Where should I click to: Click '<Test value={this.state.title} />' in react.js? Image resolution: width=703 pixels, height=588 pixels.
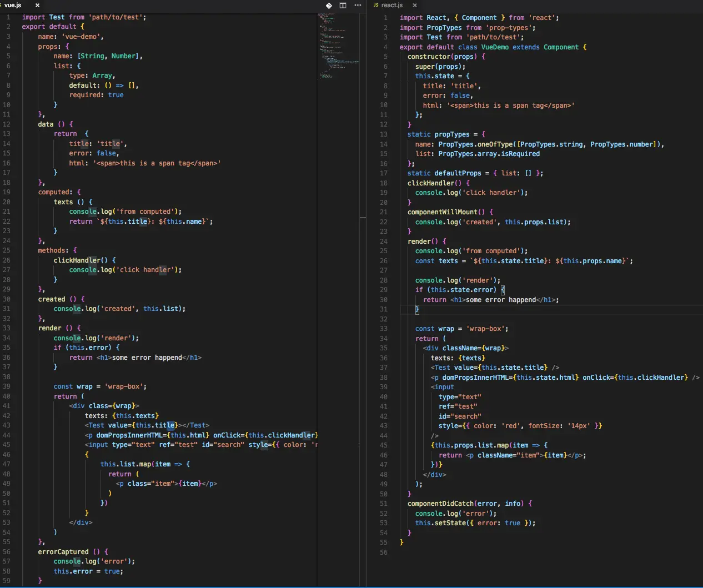pyautogui.click(x=495, y=368)
